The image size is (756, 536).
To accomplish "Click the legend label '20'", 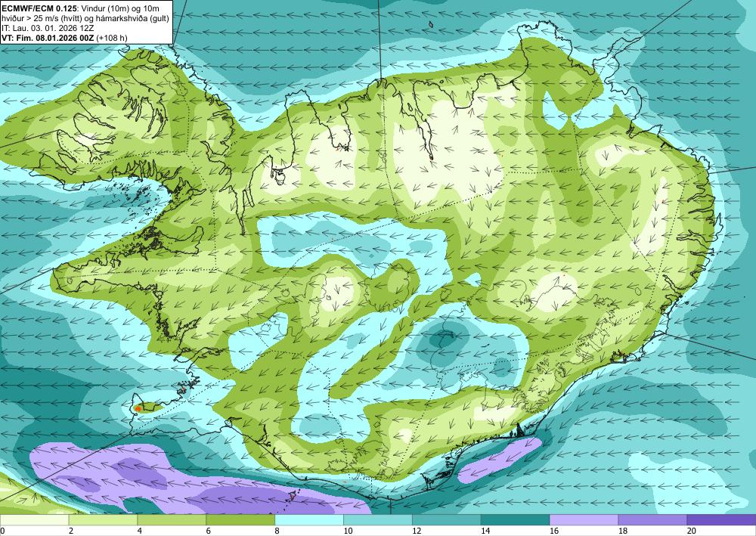I will pyautogui.click(x=692, y=531).
